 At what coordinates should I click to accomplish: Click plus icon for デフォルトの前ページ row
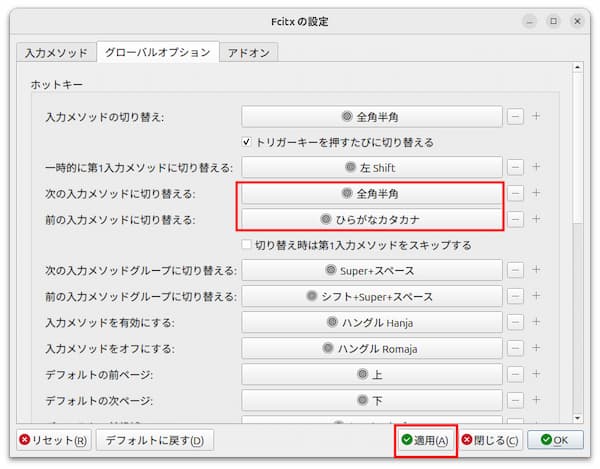pyautogui.click(x=536, y=373)
